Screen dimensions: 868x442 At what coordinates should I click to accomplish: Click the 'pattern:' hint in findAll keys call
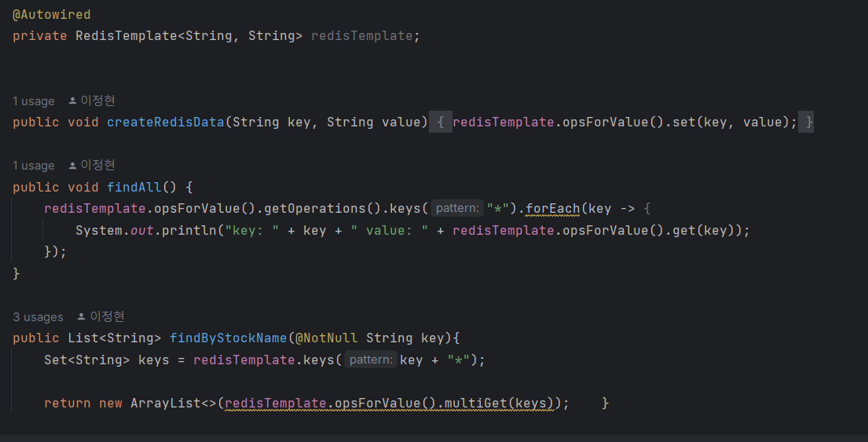(x=457, y=209)
